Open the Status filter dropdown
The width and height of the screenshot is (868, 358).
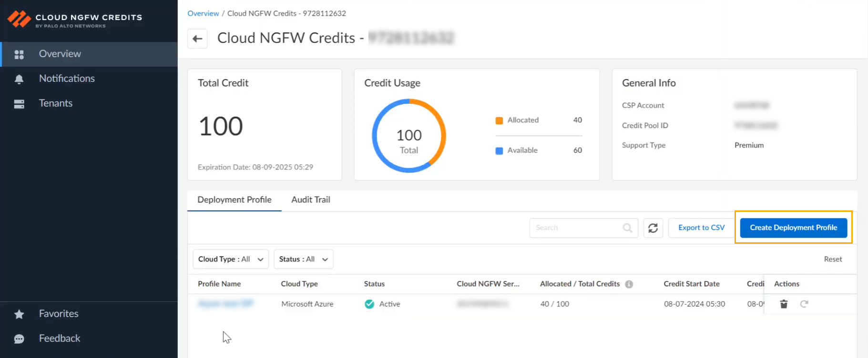click(x=304, y=259)
